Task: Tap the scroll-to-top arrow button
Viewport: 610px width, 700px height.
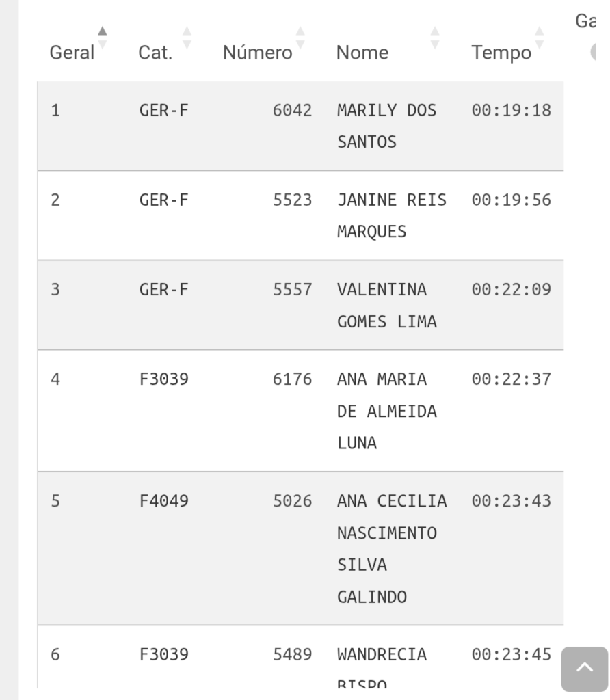Action: [x=585, y=669]
